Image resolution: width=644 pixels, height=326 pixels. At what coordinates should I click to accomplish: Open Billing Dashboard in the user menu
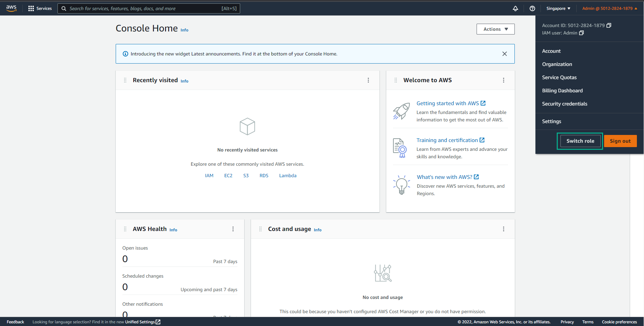tap(562, 91)
